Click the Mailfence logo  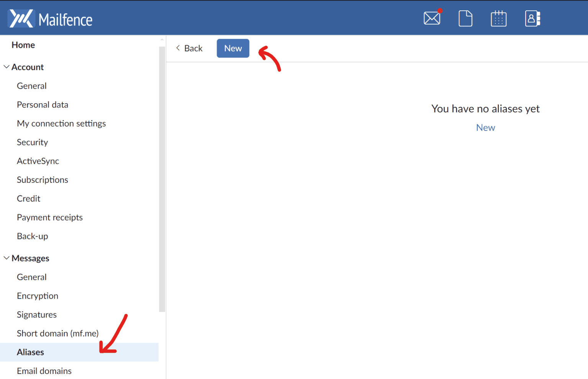click(x=50, y=18)
